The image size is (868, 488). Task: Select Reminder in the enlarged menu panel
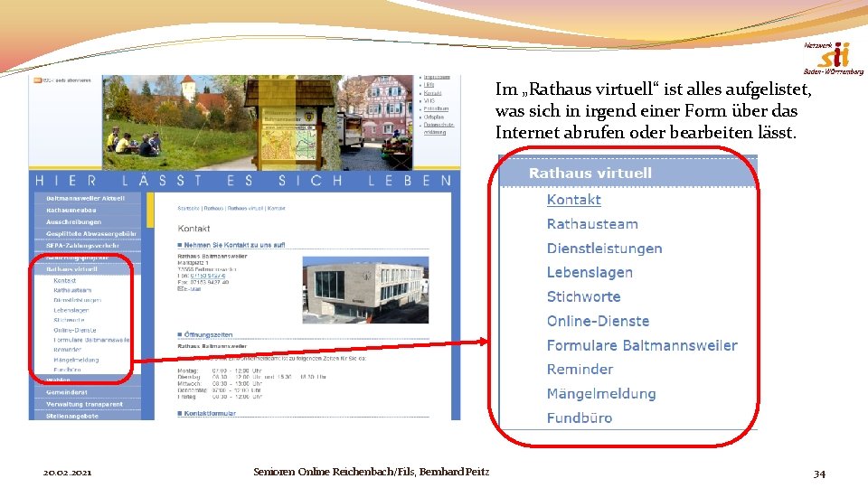point(580,369)
